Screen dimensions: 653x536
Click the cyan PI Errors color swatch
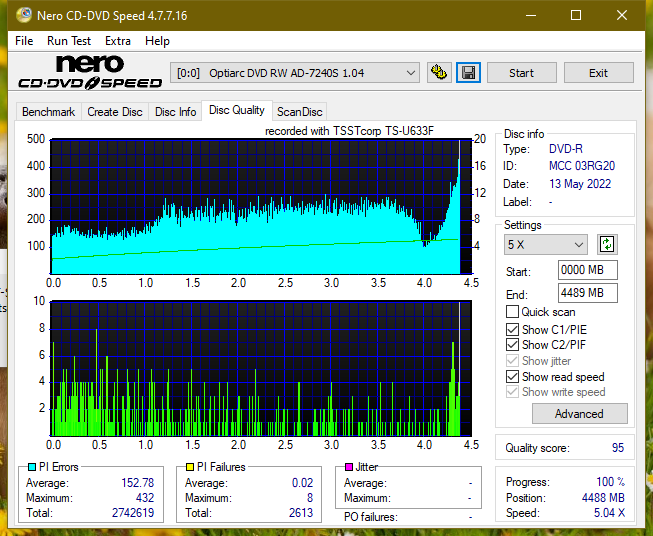pyautogui.click(x=32, y=467)
